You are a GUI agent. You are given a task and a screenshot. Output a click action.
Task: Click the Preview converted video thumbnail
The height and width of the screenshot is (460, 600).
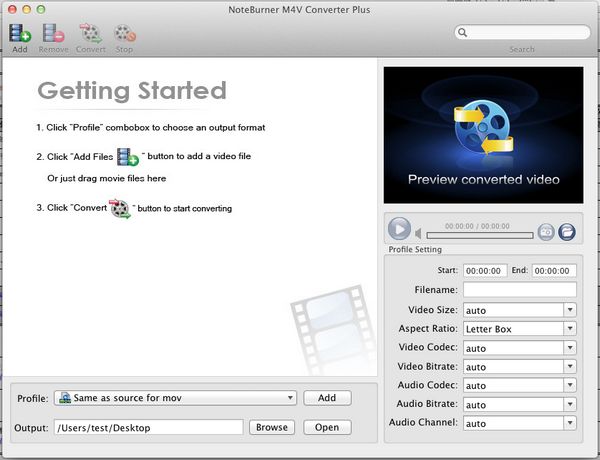pyautogui.click(x=484, y=135)
